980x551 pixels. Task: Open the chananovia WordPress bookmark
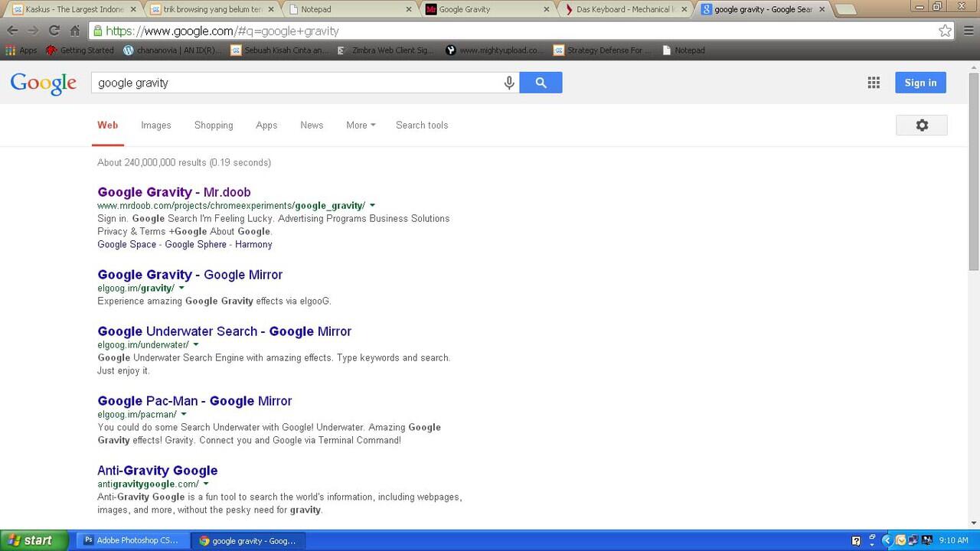pos(173,51)
